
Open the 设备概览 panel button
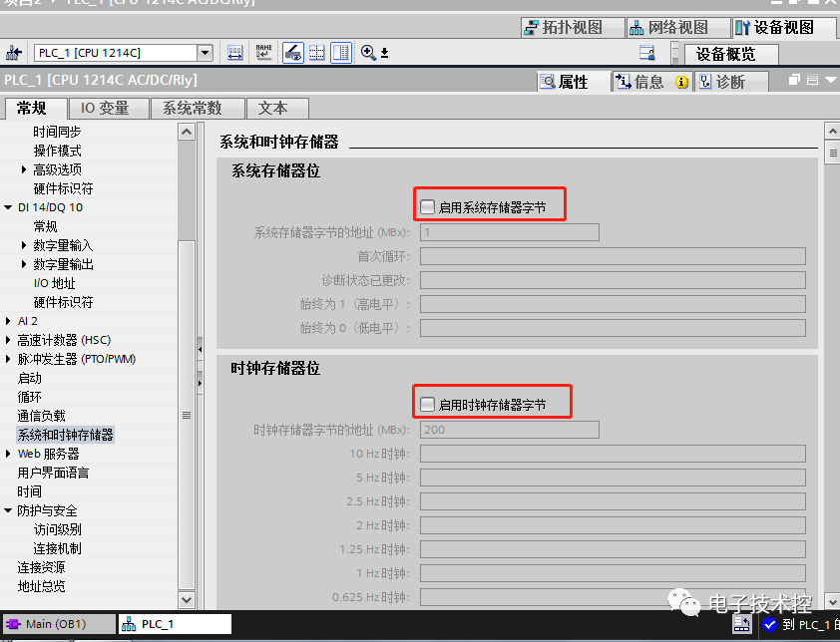tap(731, 54)
